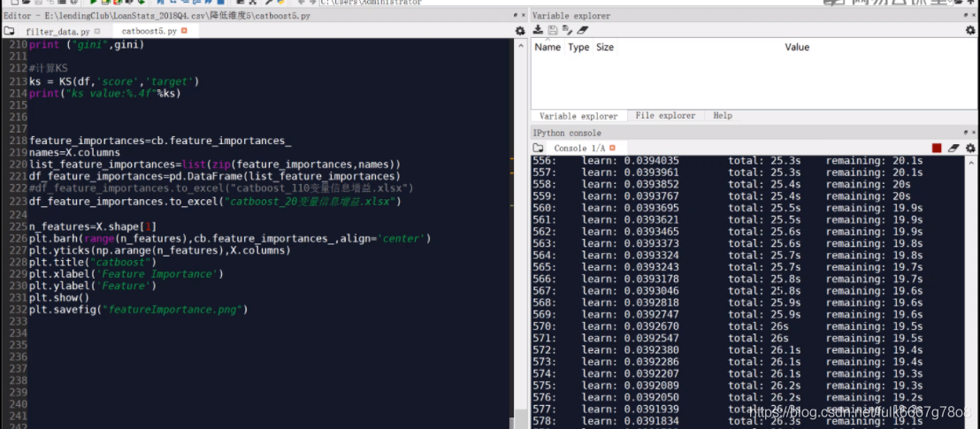This screenshot has width=980, height=429.
Task: Click console output row 576
Action: pyautogui.click(x=728, y=397)
